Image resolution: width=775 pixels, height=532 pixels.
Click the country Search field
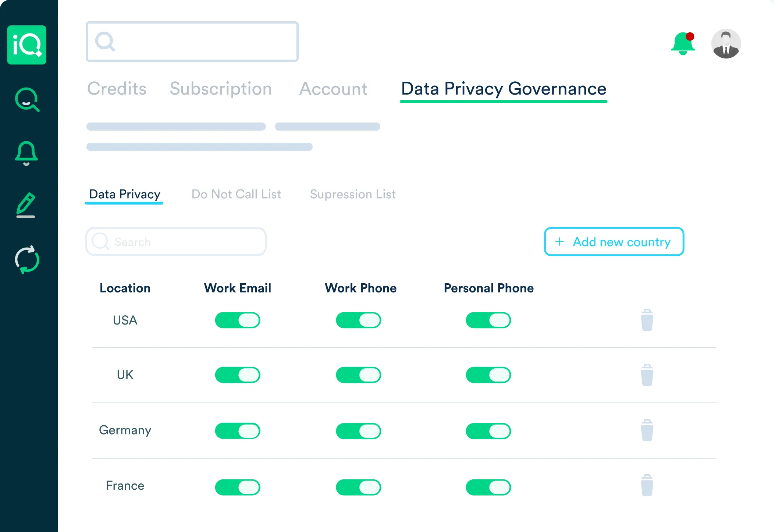coord(176,242)
